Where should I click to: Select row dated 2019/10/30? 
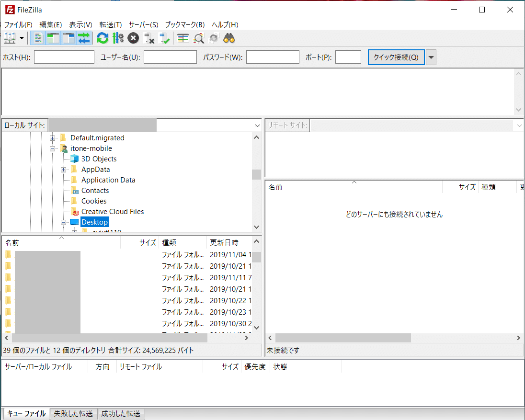point(128,324)
